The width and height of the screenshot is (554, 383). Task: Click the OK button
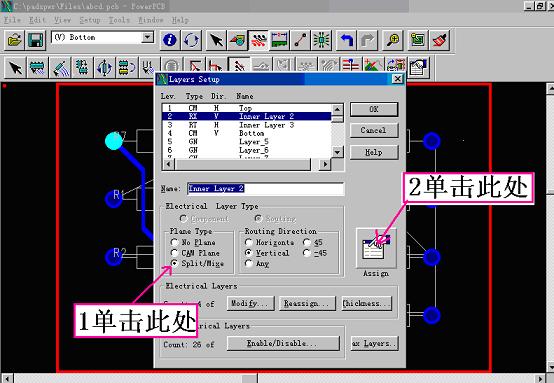coord(374,109)
